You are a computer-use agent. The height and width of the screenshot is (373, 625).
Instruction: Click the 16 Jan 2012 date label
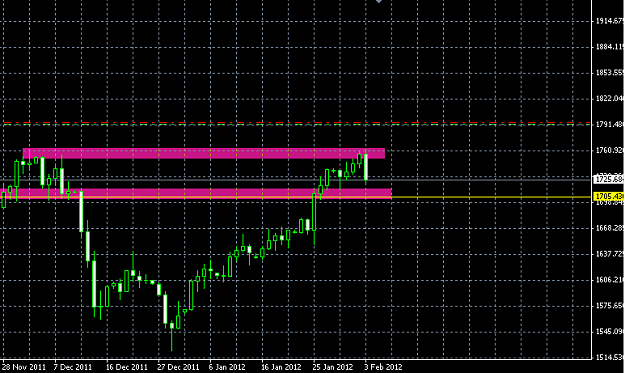click(281, 367)
